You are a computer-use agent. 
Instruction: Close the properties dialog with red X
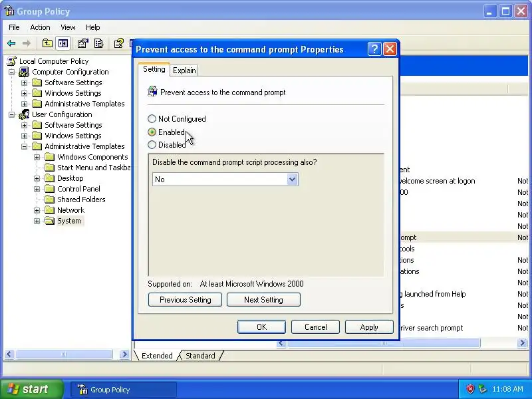(x=390, y=49)
